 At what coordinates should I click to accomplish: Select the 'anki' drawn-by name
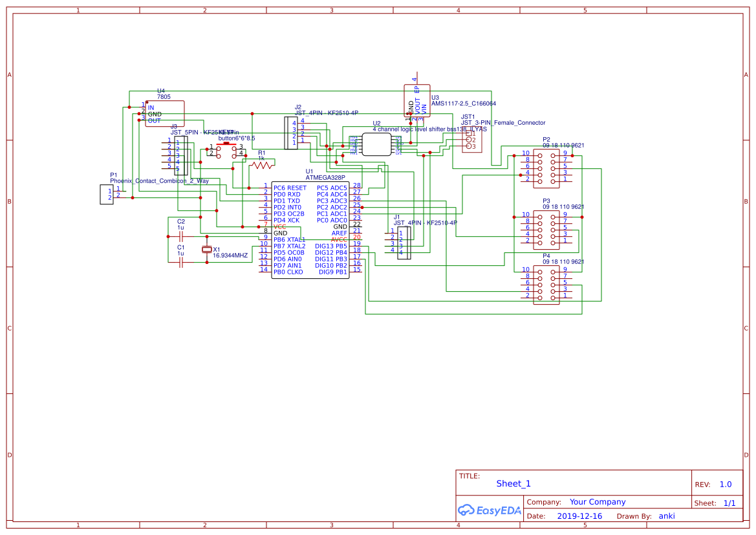(x=667, y=516)
